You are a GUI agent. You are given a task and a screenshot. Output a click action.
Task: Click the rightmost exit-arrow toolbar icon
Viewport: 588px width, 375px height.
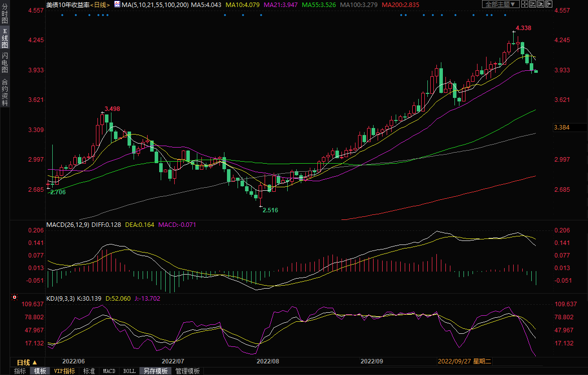[x=550, y=4]
